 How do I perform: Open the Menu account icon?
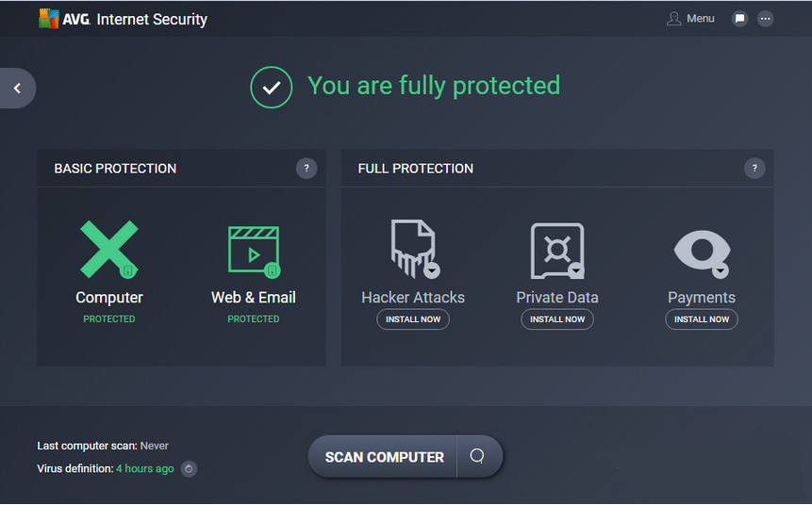coord(673,19)
